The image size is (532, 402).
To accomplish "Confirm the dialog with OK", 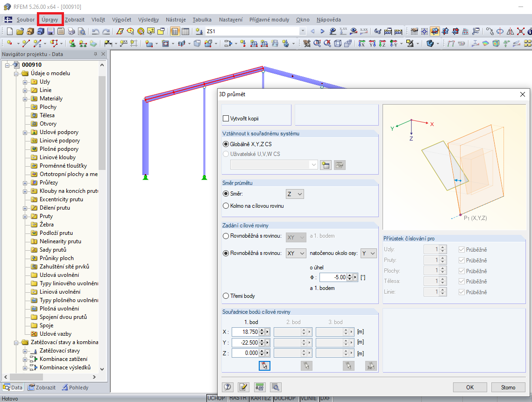I will [470, 387].
